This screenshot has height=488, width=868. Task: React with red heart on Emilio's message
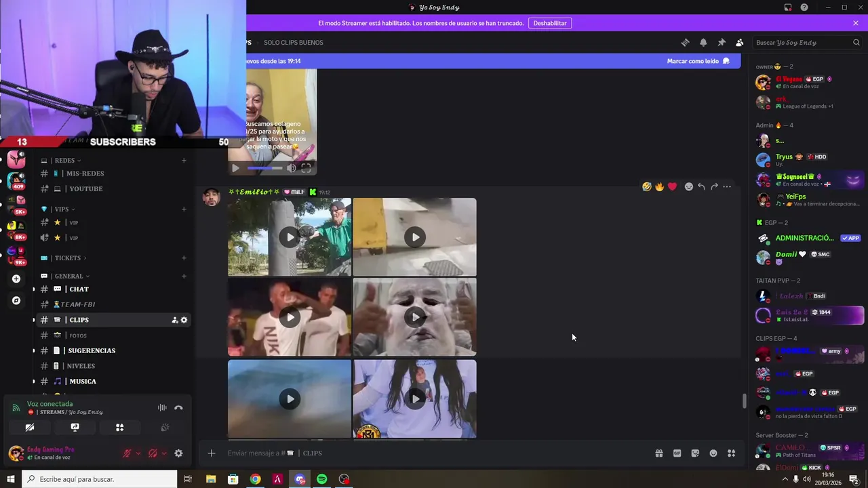point(672,186)
